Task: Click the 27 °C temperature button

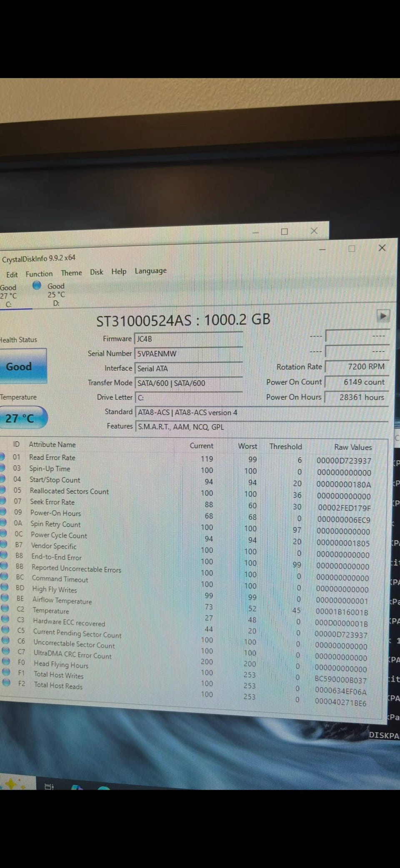Action: (x=23, y=418)
